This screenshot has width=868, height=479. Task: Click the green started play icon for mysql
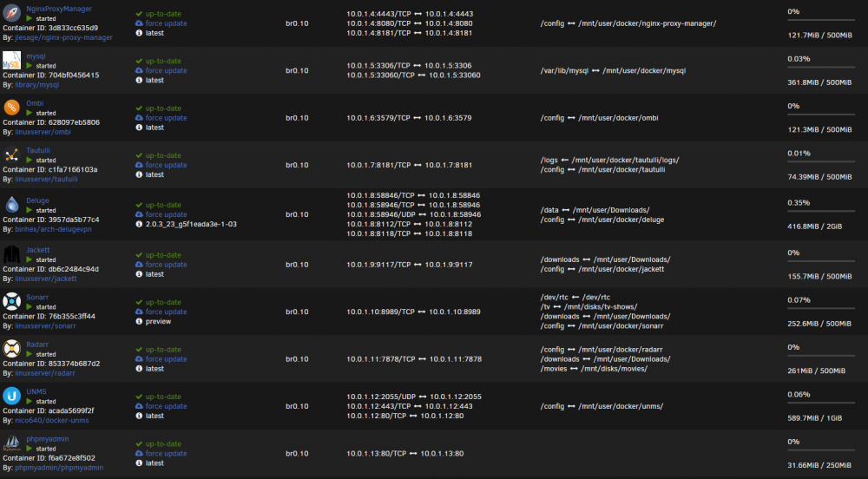(30, 66)
